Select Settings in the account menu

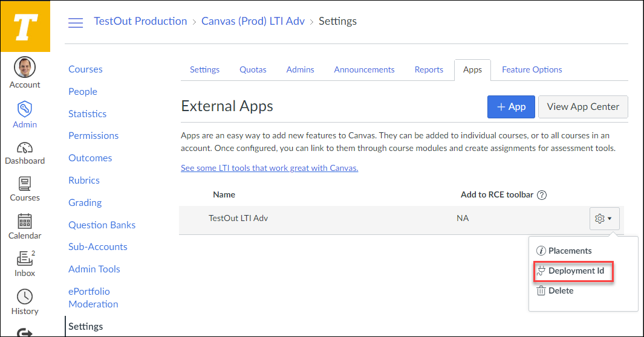pos(85,326)
